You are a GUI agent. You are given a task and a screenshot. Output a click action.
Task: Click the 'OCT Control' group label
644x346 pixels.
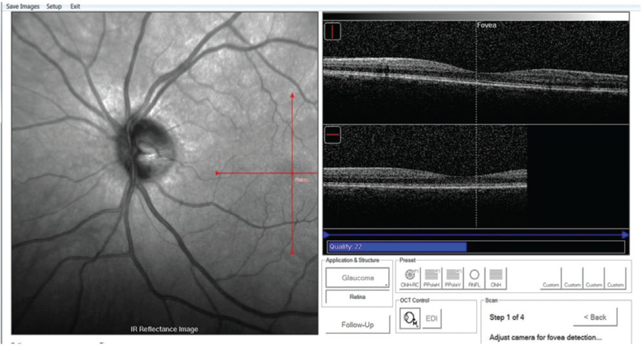tap(415, 300)
